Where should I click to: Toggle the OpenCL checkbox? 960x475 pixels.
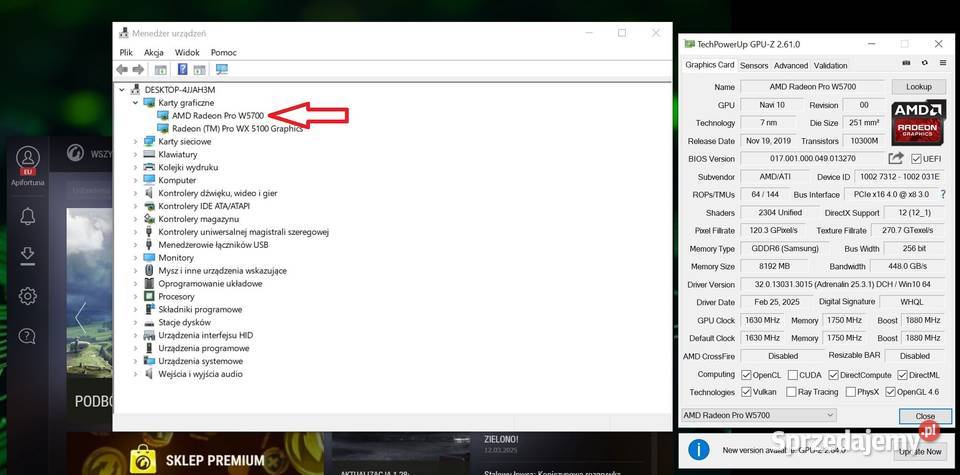(746, 375)
